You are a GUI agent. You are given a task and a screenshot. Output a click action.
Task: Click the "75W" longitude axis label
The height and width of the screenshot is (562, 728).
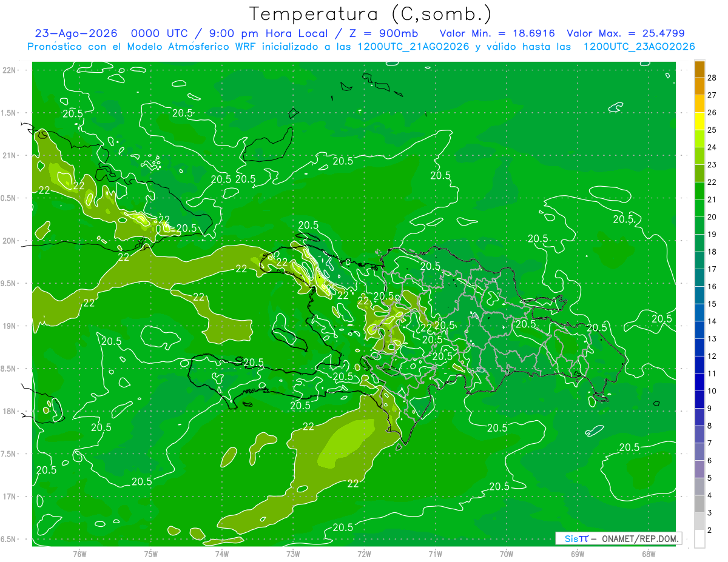[x=151, y=554]
